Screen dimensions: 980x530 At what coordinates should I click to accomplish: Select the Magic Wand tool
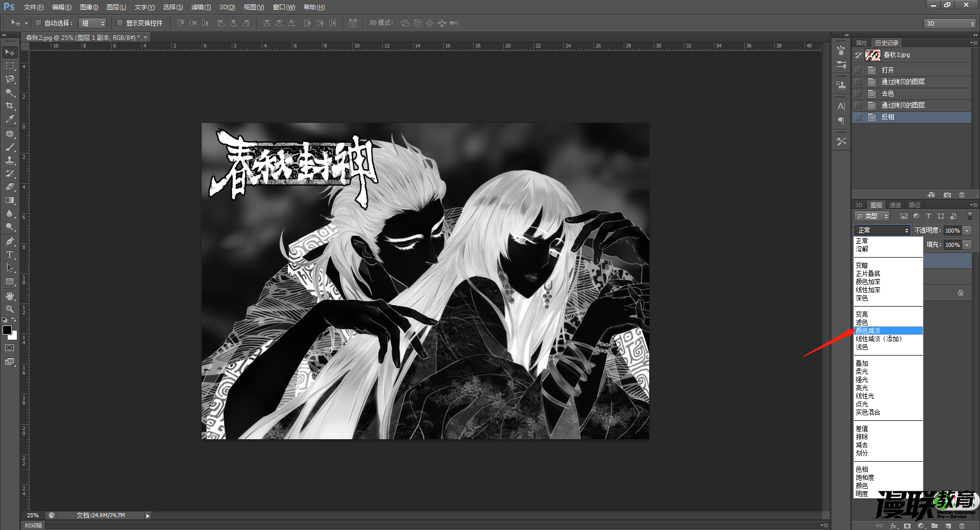(10, 92)
